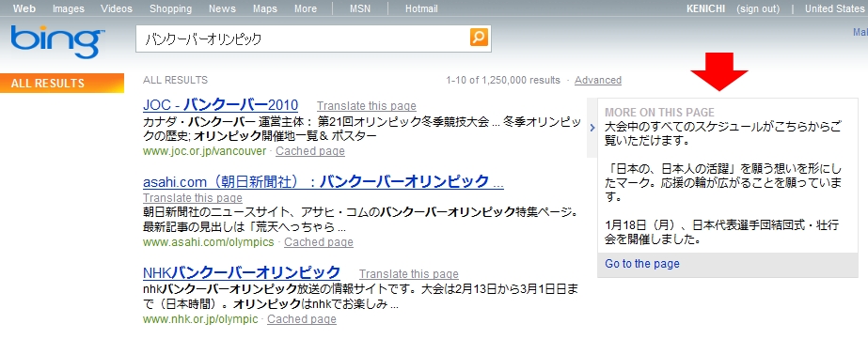Image resolution: width=868 pixels, height=339 pixels.
Task: Collapse the preview pane arrow chevron
Action: point(592,128)
